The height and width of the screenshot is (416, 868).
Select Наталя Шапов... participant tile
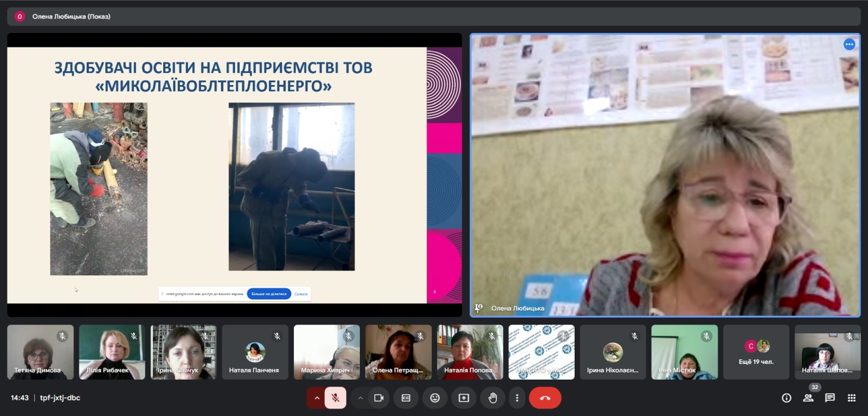827,352
